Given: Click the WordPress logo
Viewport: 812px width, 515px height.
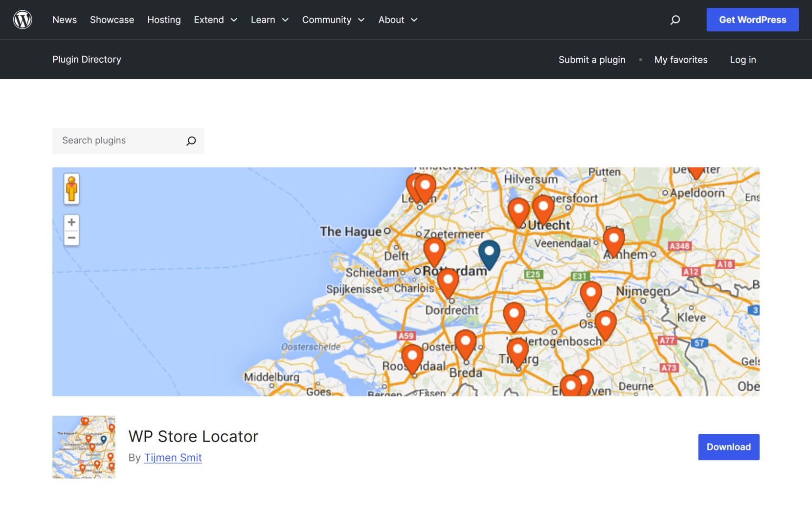Looking at the screenshot, I should tap(23, 20).
